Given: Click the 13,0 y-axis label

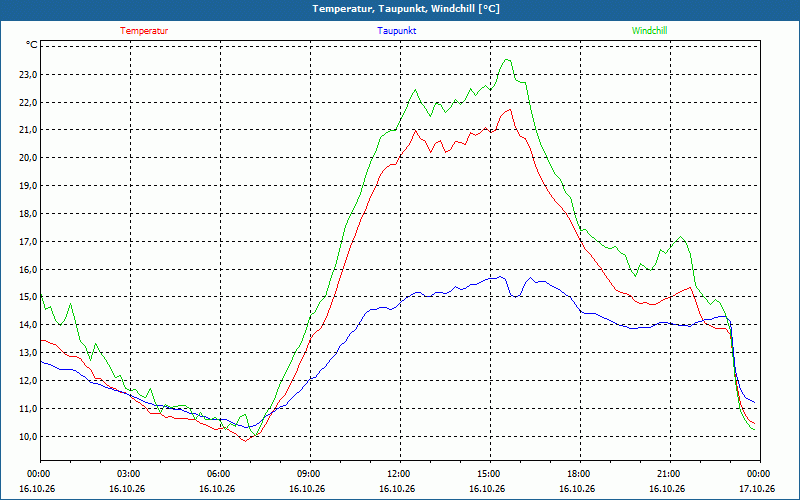Looking at the screenshot, I should [28, 353].
